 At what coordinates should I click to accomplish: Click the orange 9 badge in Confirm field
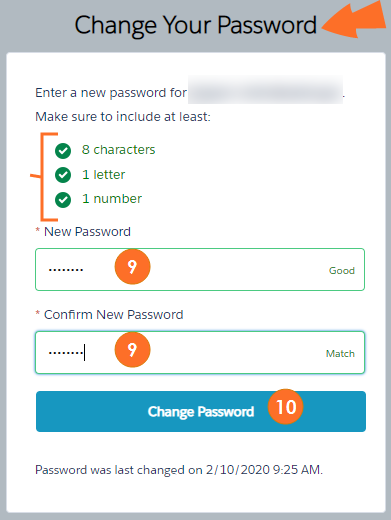132,350
